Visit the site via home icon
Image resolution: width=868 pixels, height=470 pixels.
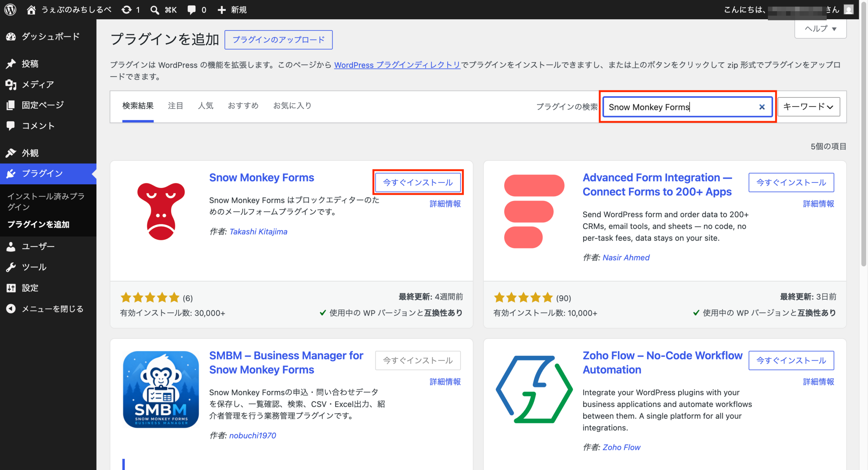pos(31,10)
